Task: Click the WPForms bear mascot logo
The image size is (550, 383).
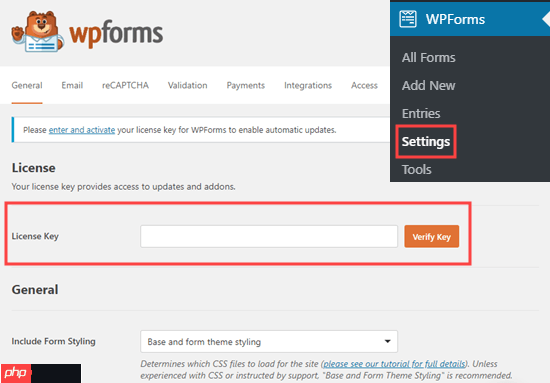Action: 38,32
